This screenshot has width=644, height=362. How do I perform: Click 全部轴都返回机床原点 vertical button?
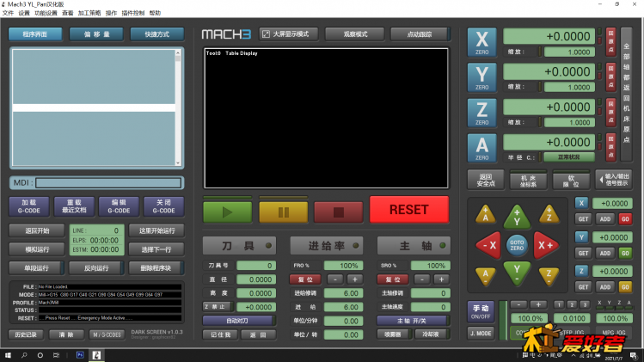(626, 95)
